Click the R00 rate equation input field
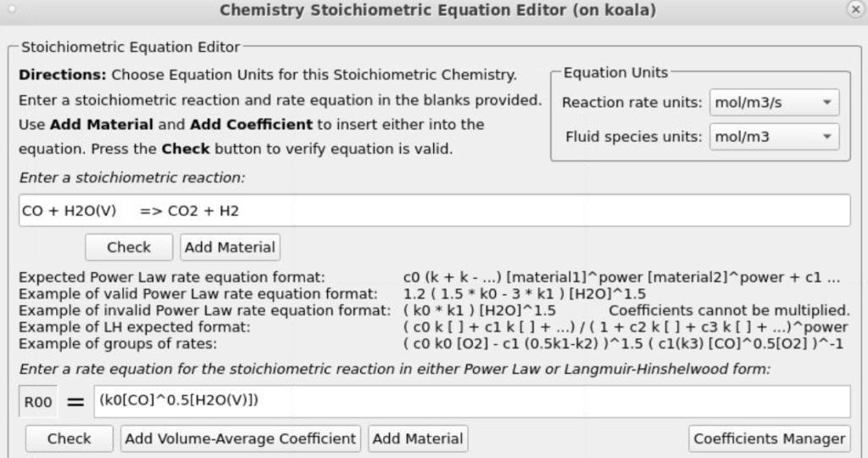The height and width of the screenshot is (458, 868). click(473, 401)
